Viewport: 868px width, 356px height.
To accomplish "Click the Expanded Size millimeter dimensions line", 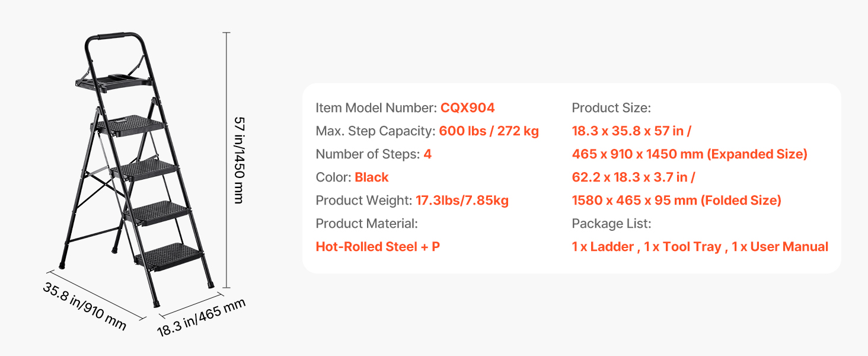I will point(690,154).
